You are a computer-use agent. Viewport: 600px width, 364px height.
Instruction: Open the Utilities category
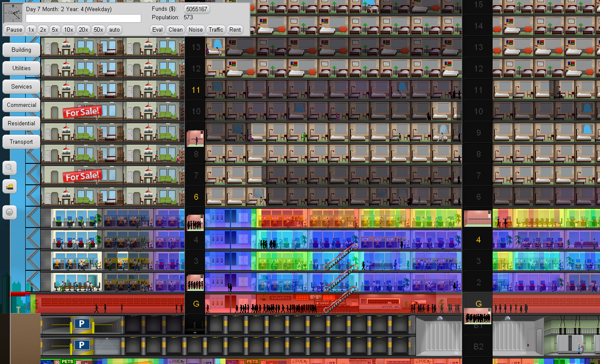tap(21, 68)
